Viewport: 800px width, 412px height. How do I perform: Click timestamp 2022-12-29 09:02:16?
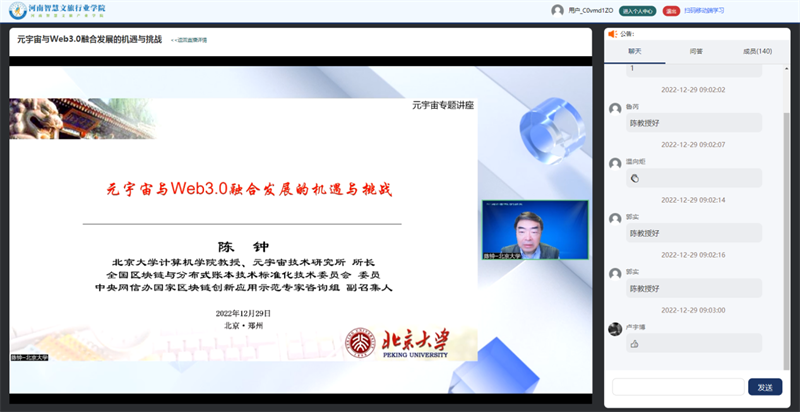coord(693,255)
